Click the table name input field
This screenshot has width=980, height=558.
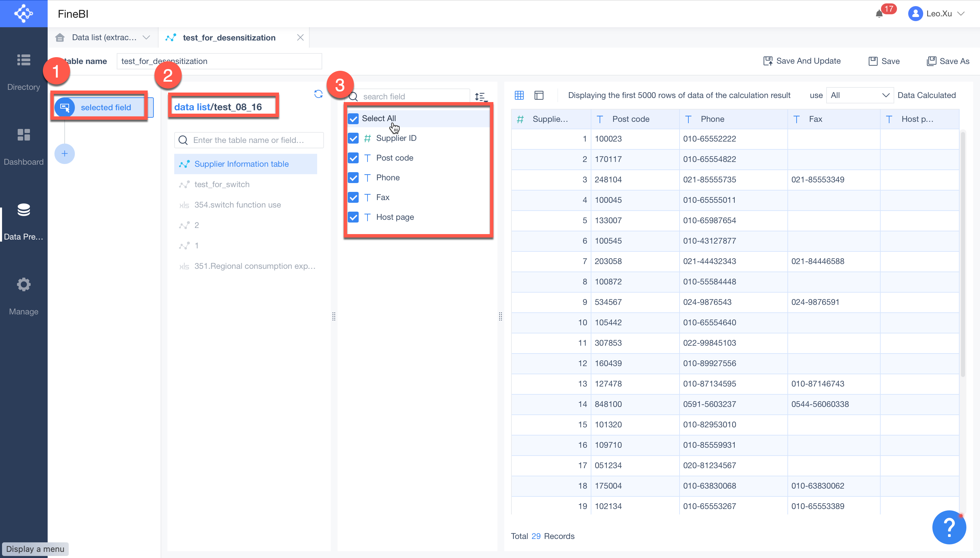click(219, 61)
